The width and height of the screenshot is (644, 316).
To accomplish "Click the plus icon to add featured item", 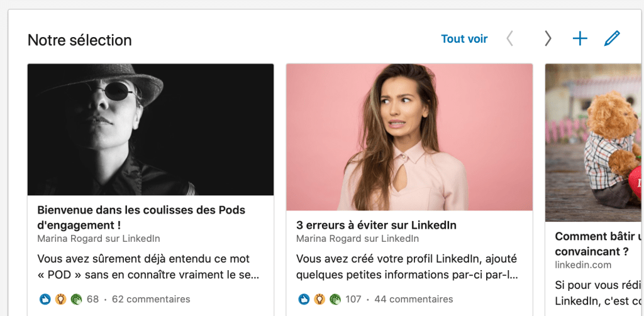I will 580,39.
